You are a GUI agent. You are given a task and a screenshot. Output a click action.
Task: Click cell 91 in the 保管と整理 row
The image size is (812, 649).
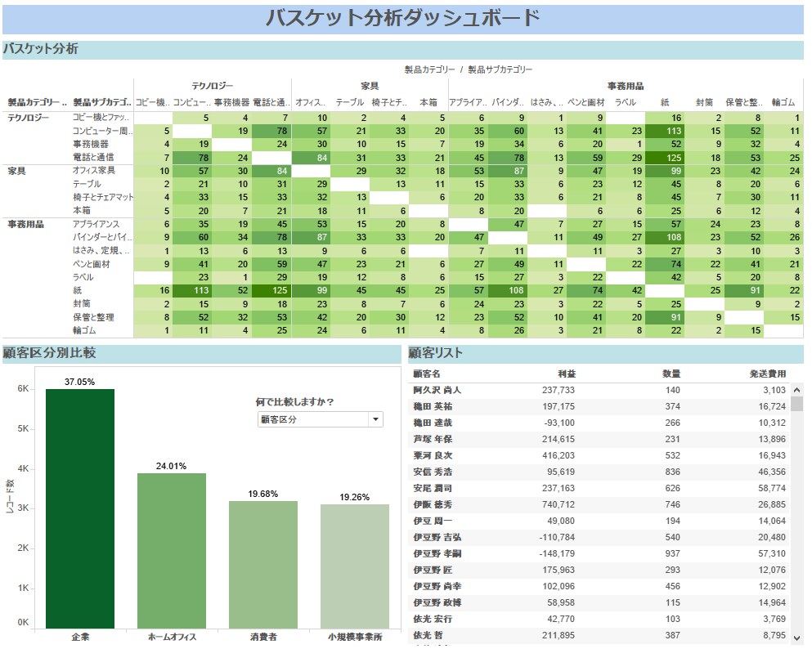[x=666, y=317]
